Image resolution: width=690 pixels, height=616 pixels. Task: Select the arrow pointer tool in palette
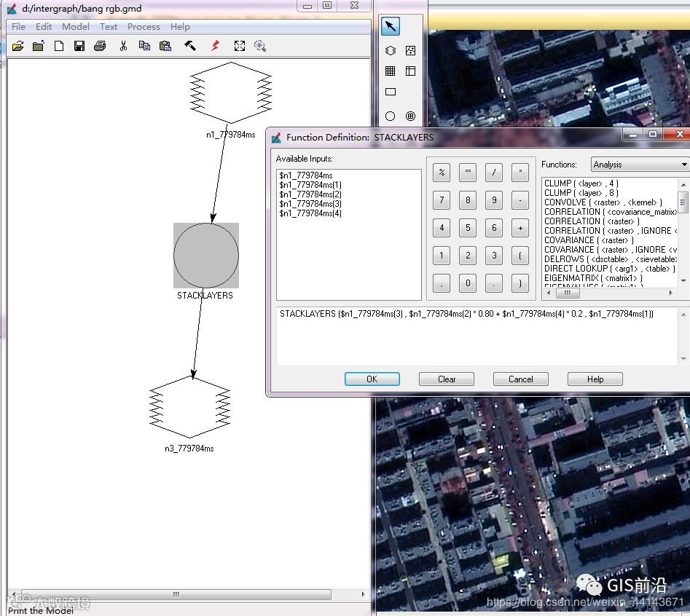coord(391,26)
